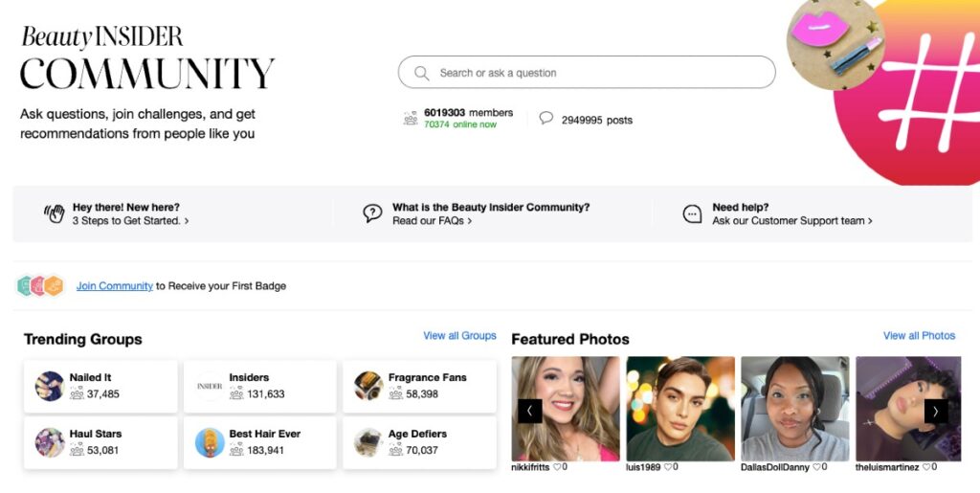Like the luis1989 photo with heart
This screenshot has height=493, width=980.
[667, 467]
